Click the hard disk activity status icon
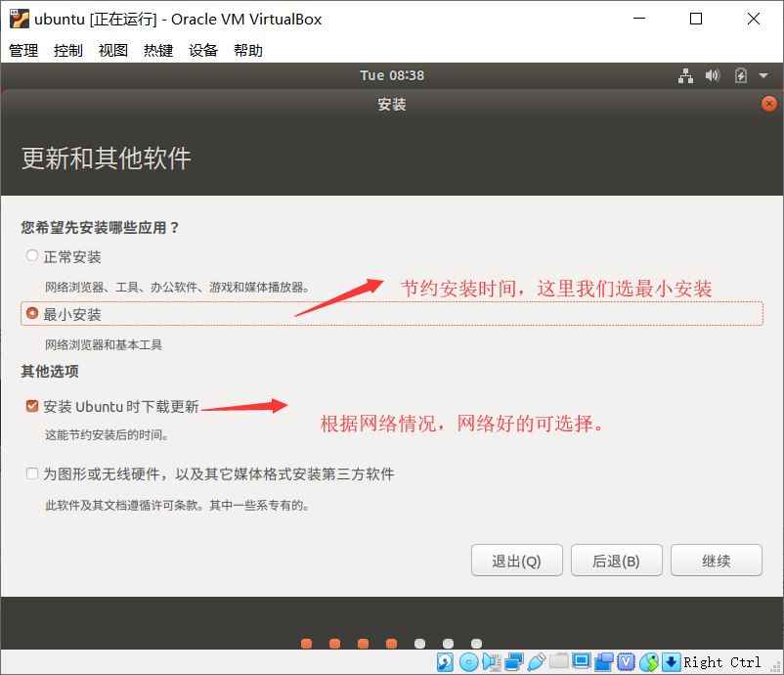 [445, 662]
